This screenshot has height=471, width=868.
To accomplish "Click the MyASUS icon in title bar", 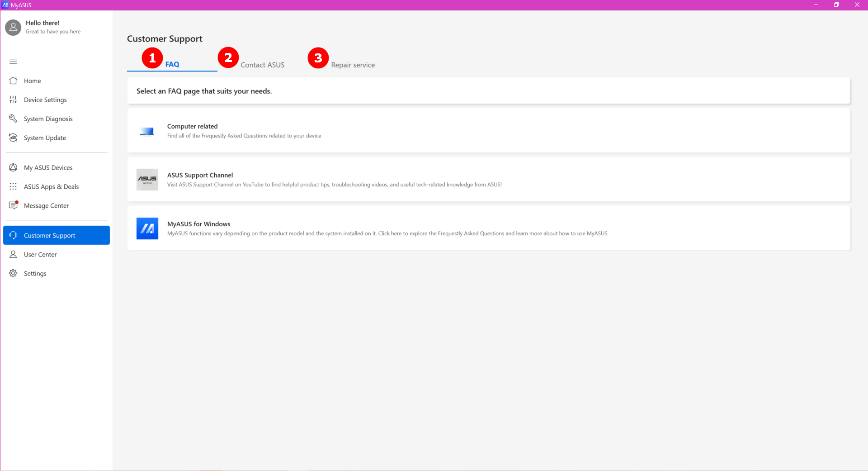I will 5,5.
